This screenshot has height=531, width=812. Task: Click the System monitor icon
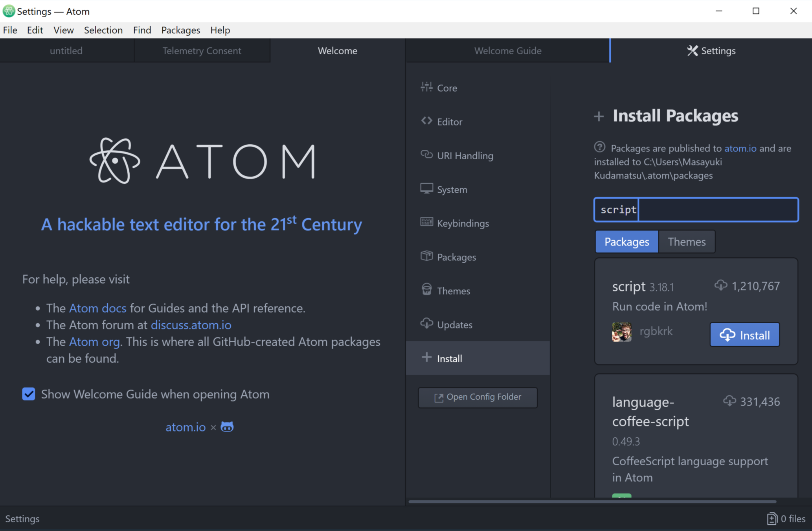coord(426,189)
